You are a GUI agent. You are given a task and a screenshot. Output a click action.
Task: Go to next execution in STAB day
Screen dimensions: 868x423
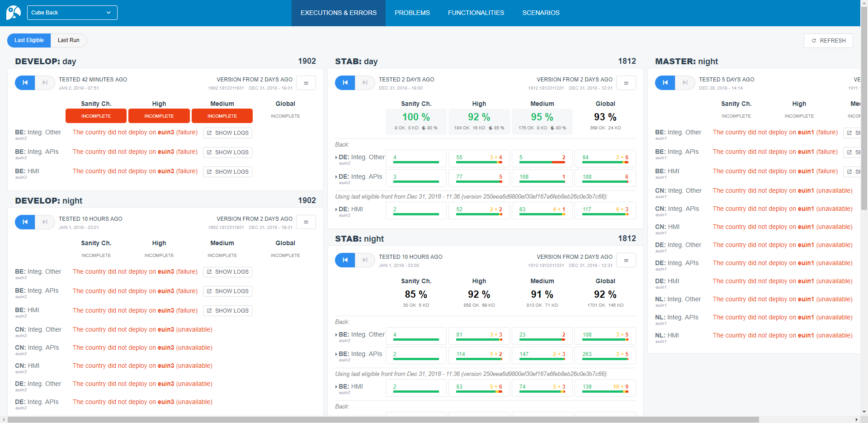click(365, 83)
